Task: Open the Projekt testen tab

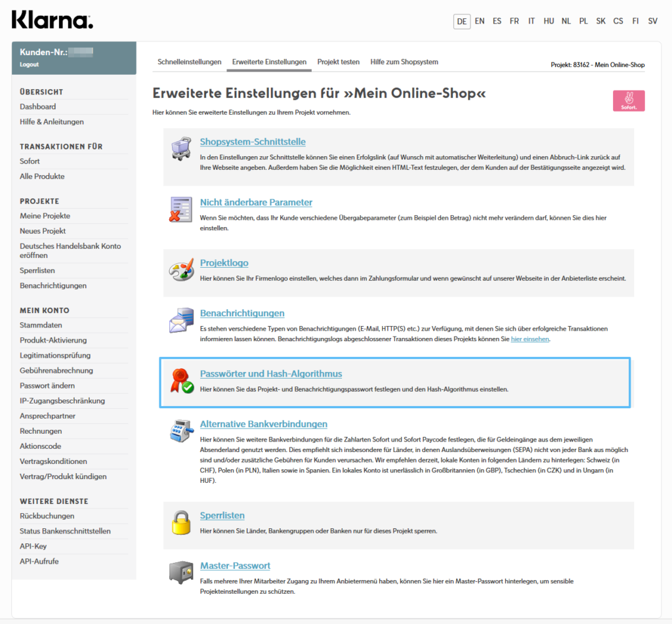Action: tap(338, 62)
